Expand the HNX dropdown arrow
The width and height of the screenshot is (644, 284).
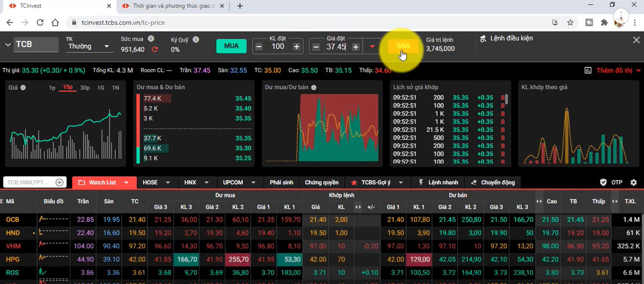pos(207,182)
